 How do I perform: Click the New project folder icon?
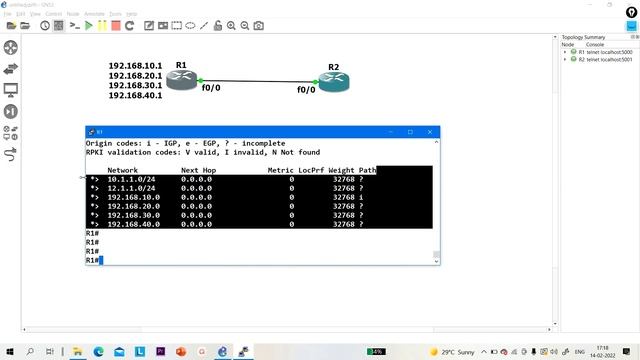click(11, 26)
